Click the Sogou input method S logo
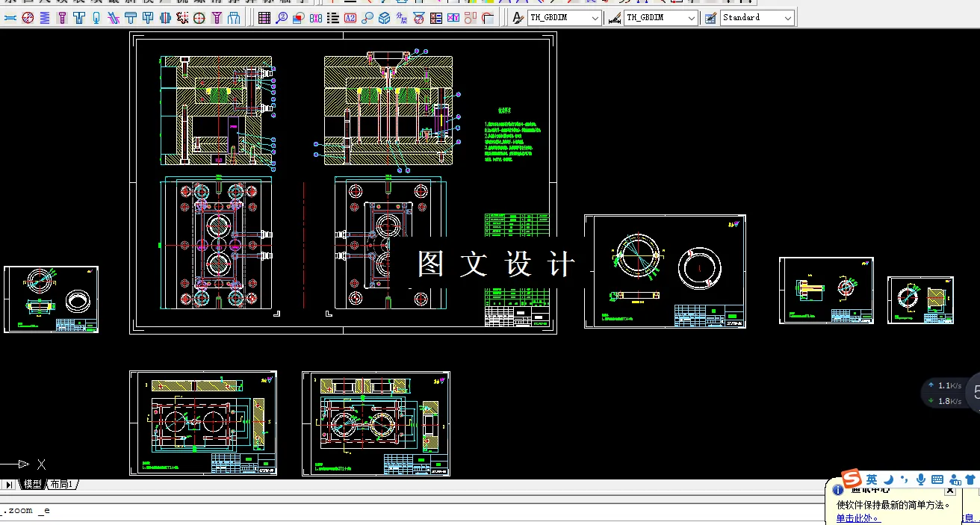 point(852,478)
